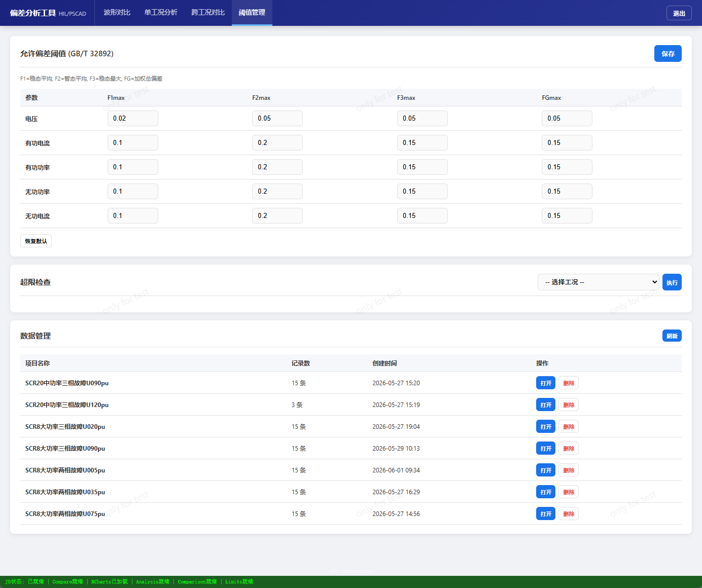702x588 pixels.
Task: Open project SCR20中功率三相故障U090pu
Action: [x=546, y=383]
